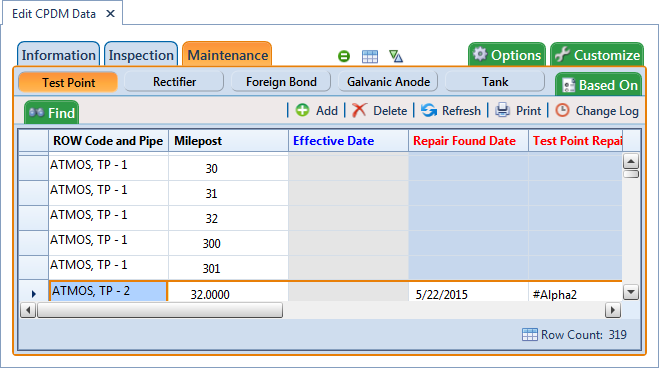659x368 pixels.
Task: Sort by the Milepost column header
Action: (x=228, y=141)
